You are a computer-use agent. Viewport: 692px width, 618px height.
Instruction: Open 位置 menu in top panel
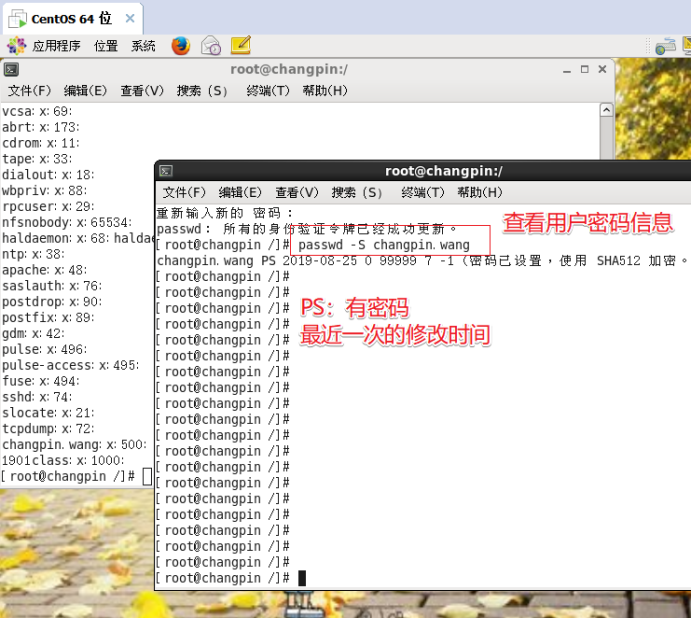click(105, 46)
